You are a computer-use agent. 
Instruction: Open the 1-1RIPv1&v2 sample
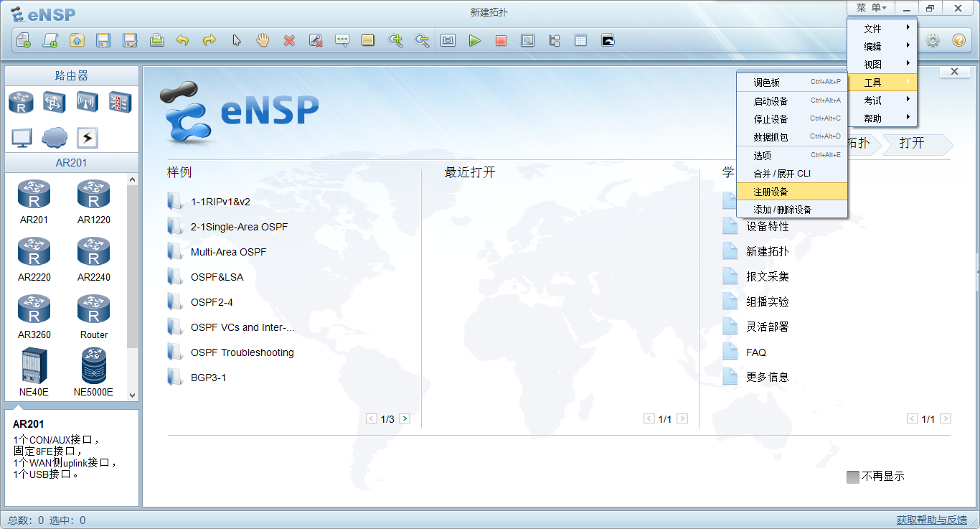coord(220,202)
